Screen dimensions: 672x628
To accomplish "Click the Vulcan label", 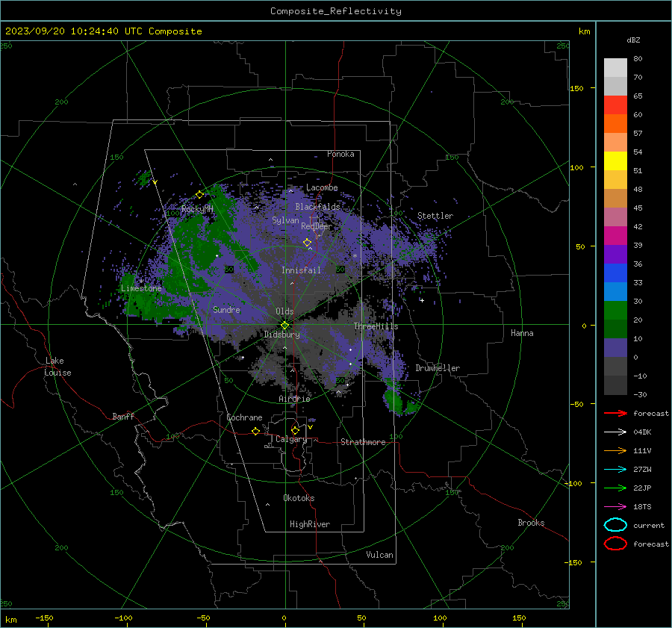I will click(380, 555).
